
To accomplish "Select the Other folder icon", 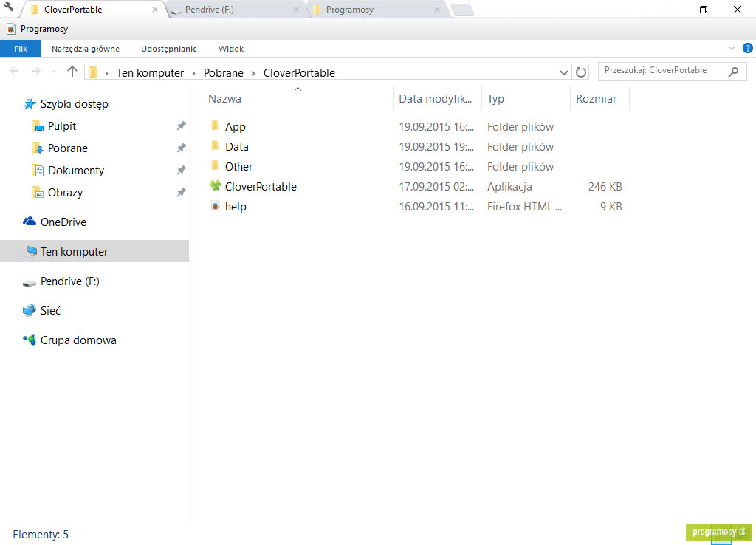I will click(215, 166).
